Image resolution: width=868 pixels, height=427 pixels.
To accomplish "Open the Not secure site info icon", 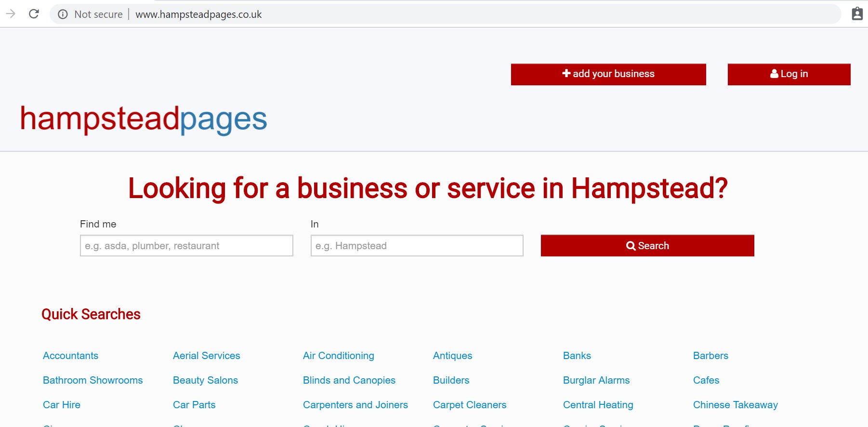I will pyautogui.click(x=63, y=14).
